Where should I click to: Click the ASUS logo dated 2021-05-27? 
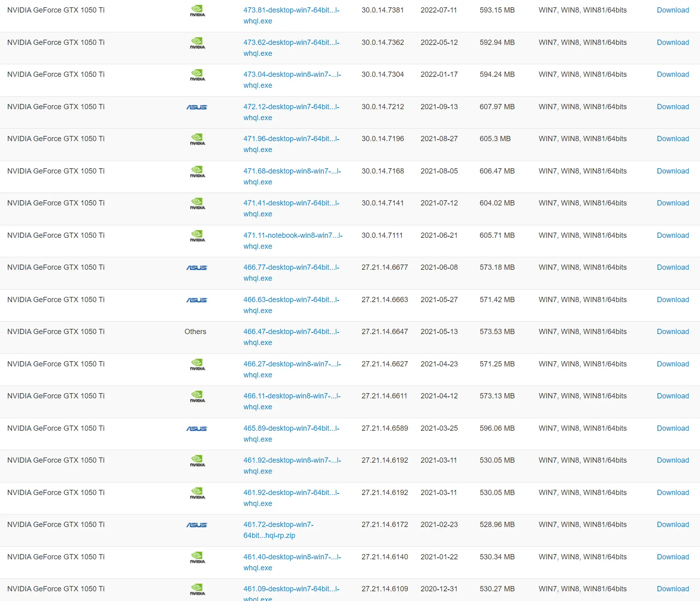(196, 300)
